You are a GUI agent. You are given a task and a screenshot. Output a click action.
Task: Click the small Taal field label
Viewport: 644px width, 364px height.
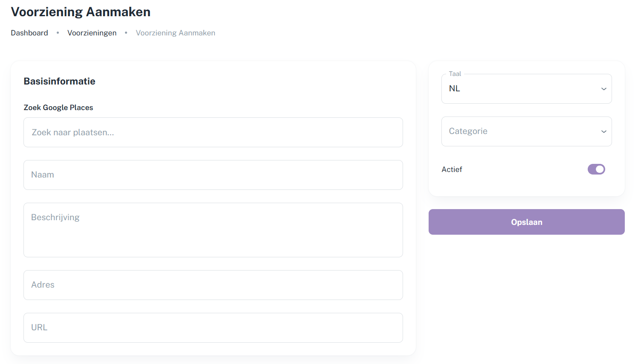click(x=455, y=74)
